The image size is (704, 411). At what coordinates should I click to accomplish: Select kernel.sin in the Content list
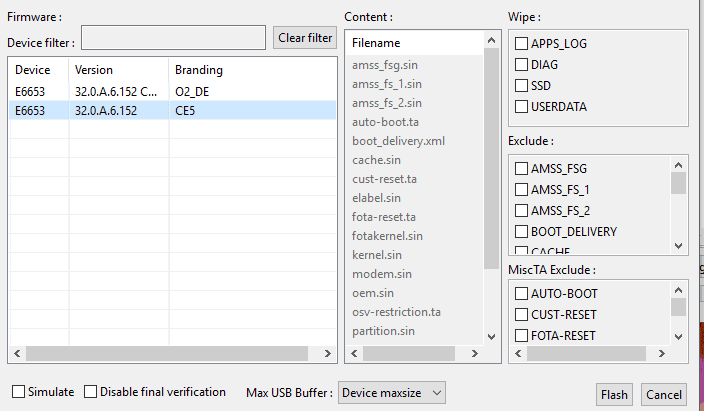(377, 255)
